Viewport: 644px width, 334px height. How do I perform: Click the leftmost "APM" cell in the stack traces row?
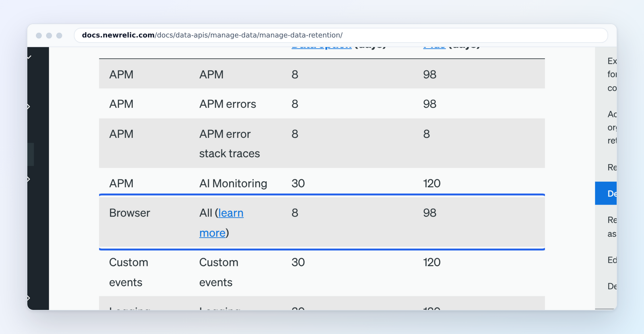click(121, 134)
